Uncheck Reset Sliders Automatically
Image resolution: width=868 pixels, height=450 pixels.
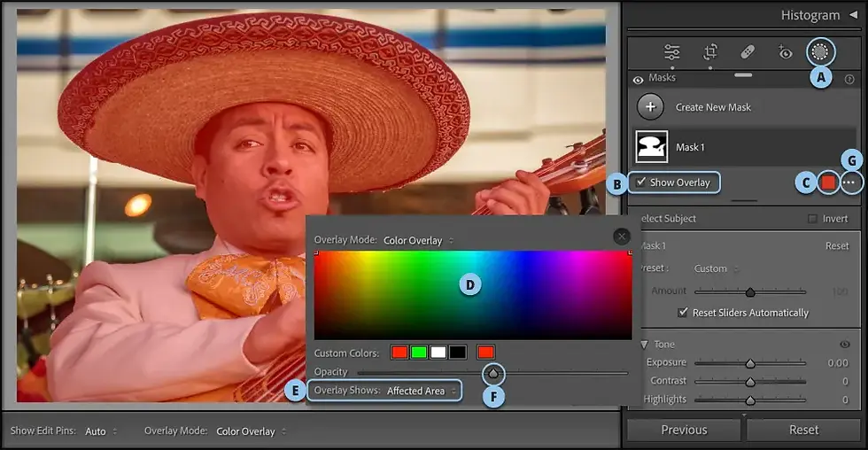(x=683, y=312)
